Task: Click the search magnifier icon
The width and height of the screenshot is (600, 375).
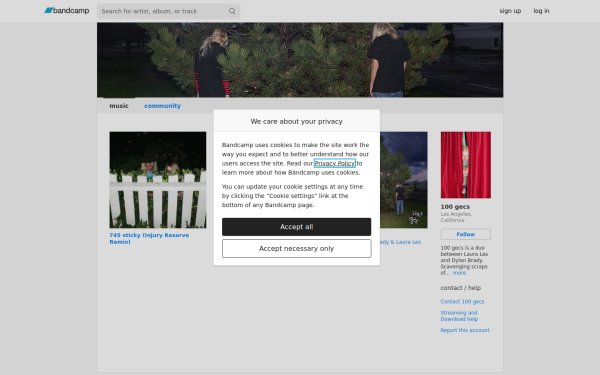Action: [232, 11]
